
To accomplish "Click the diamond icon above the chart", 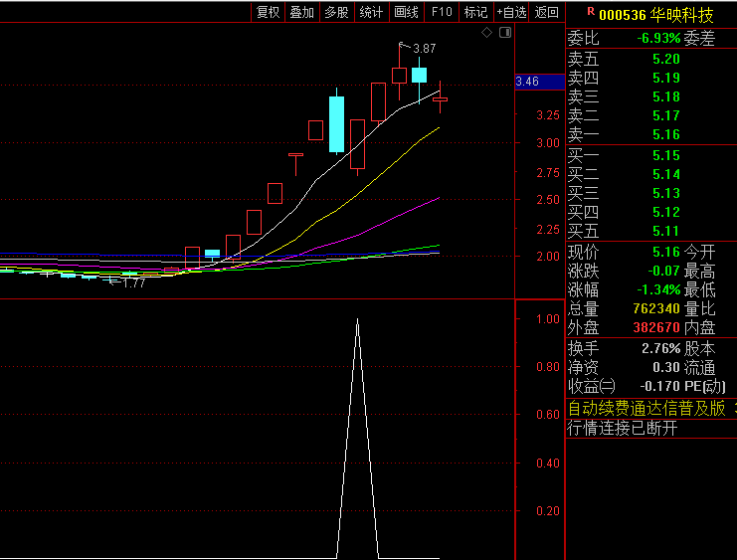I will [x=486, y=33].
